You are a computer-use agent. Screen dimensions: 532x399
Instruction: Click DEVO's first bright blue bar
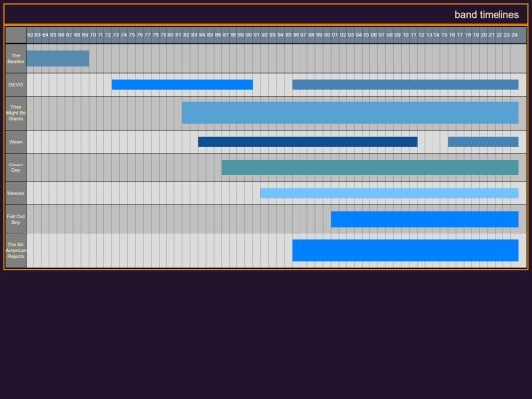coord(182,85)
